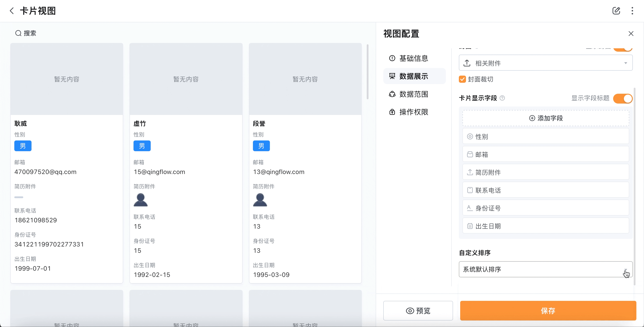The width and height of the screenshot is (644, 327).
Task: Click 虚竹 card cover placeholder 暂无内容
Action: click(x=186, y=79)
